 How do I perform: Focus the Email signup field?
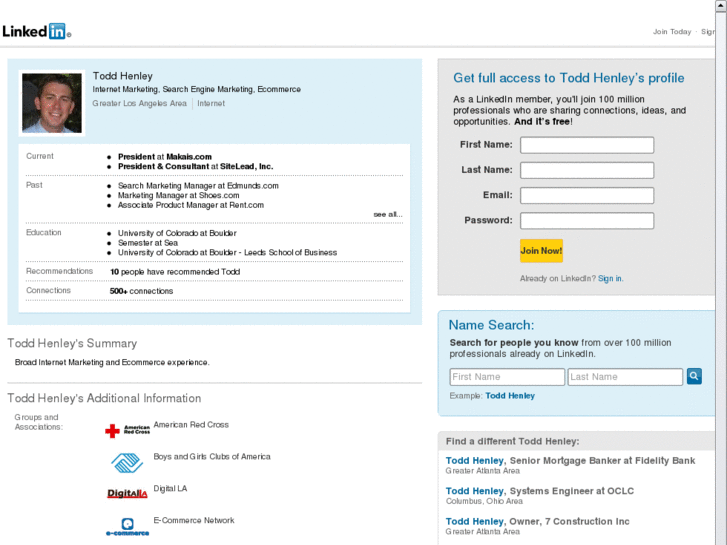point(587,195)
